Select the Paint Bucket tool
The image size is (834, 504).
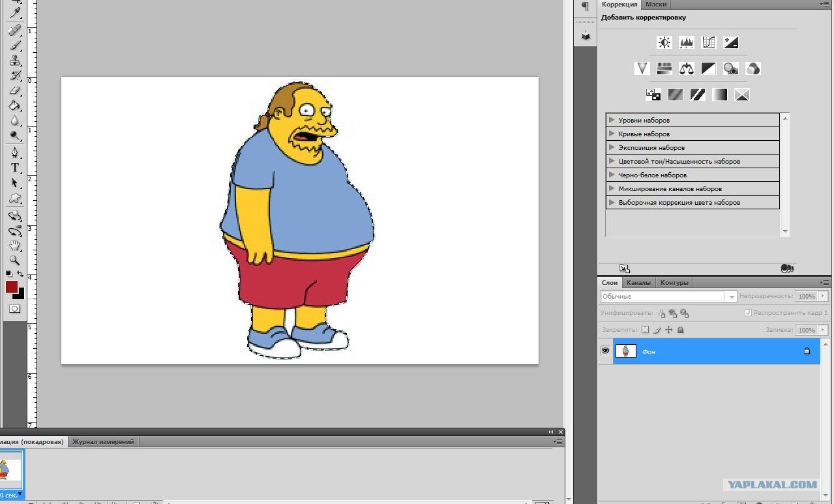pyautogui.click(x=15, y=106)
